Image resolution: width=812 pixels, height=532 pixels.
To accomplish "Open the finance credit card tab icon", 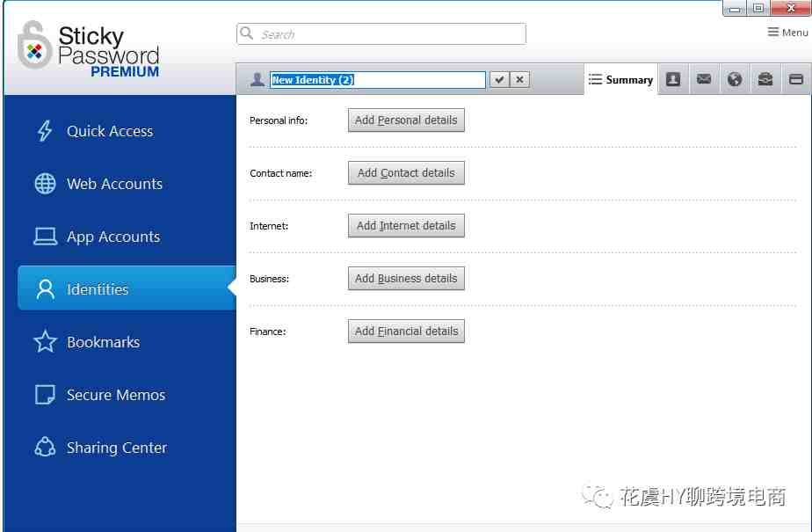I will tap(795, 79).
